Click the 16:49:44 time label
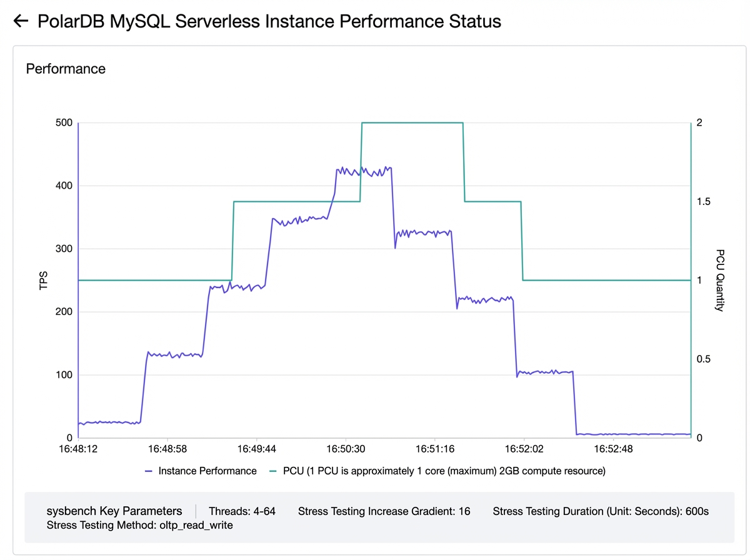Image resolution: width=750 pixels, height=560 pixels. tap(256, 449)
